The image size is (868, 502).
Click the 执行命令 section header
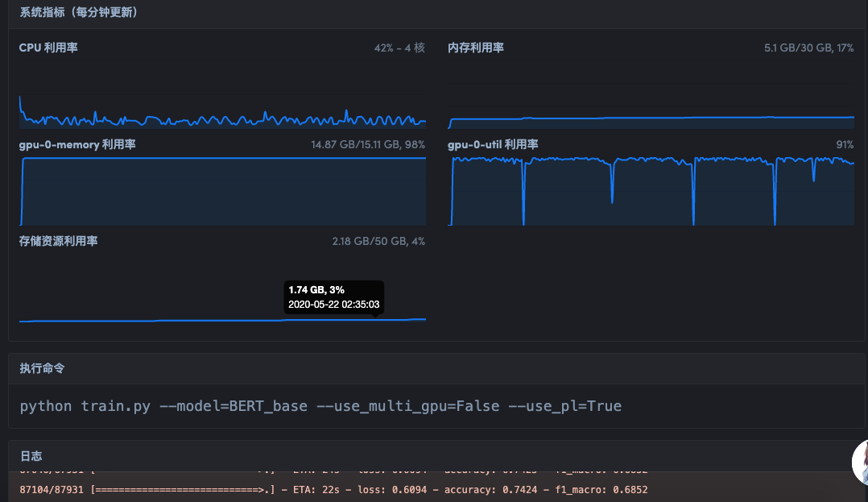point(42,368)
